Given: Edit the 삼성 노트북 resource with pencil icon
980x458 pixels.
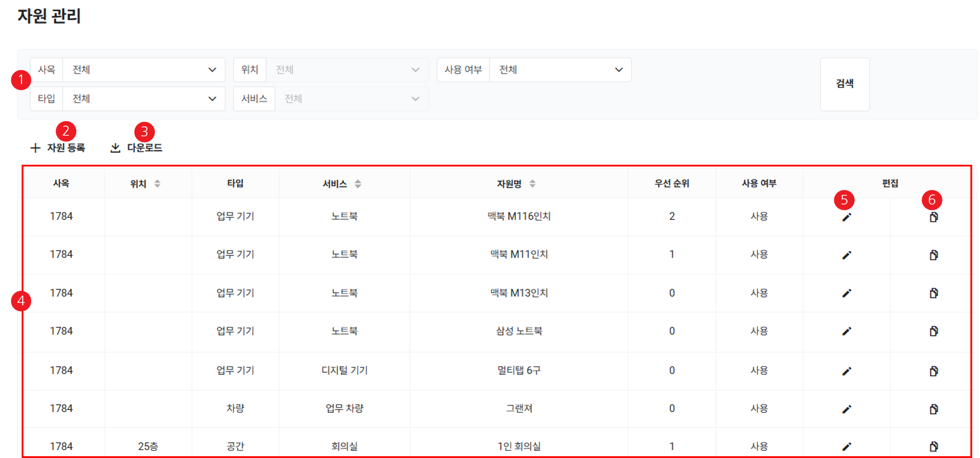Looking at the screenshot, I should (846, 331).
